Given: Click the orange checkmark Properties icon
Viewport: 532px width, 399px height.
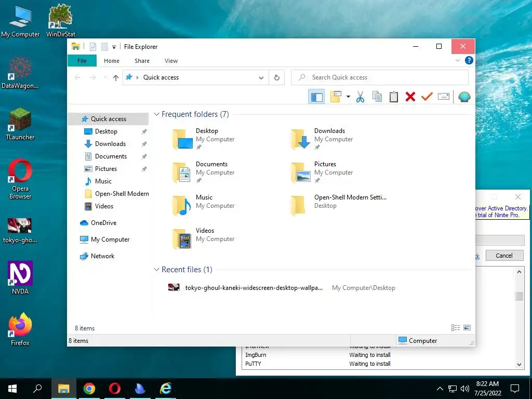Looking at the screenshot, I should pos(427,97).
